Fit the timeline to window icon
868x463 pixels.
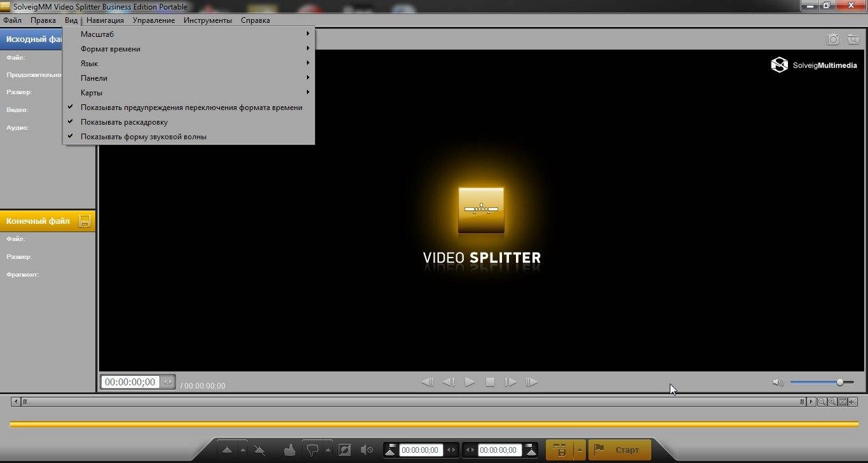point(843,402)
